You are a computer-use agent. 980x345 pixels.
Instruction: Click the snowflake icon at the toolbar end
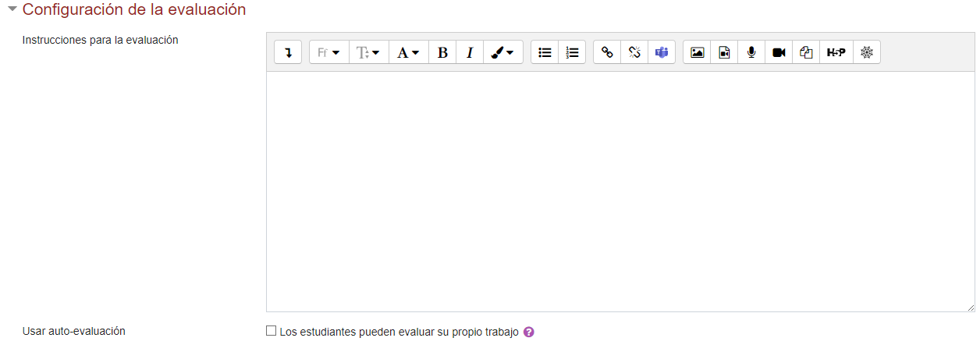coord(867,52)
